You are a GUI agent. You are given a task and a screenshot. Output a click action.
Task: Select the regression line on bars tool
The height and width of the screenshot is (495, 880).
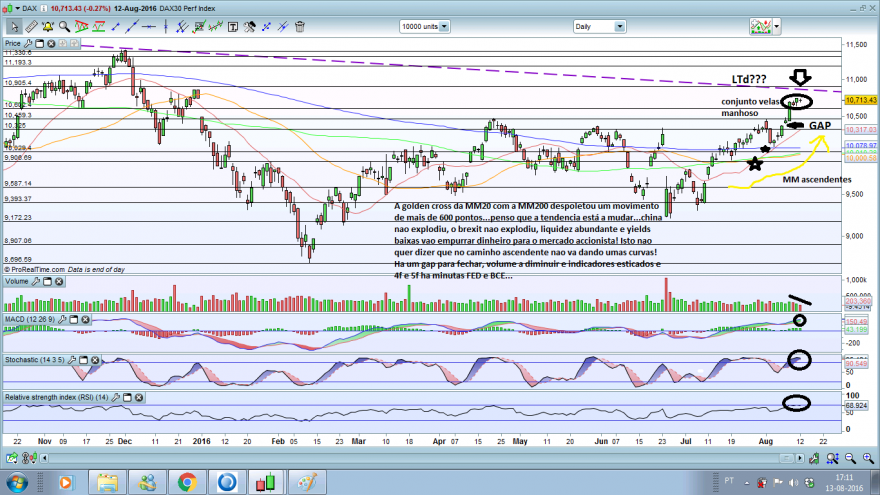216,26
